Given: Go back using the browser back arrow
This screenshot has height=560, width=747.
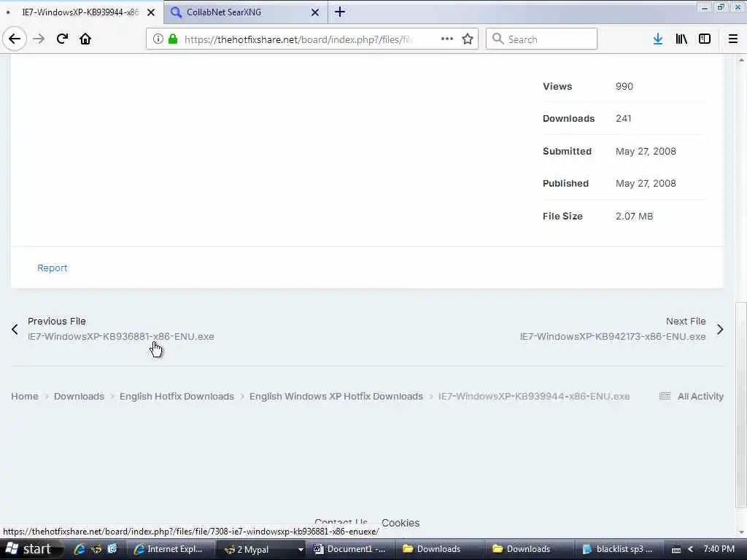Looking at the screenshot, I should coord(15,39).
